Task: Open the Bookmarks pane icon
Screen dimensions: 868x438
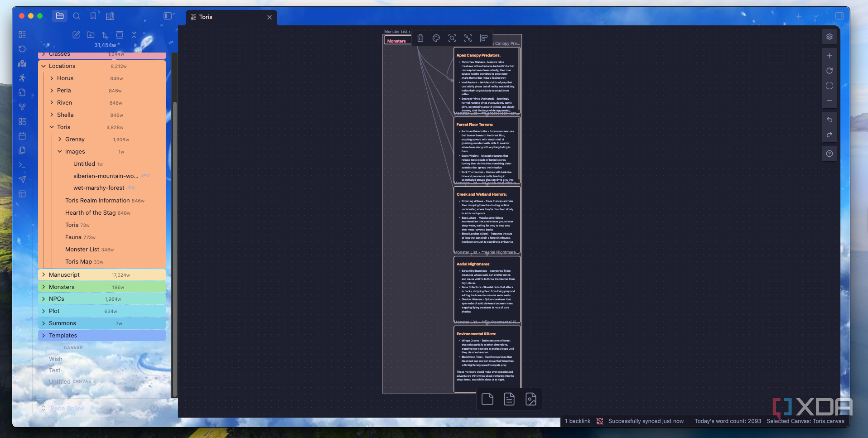Action: click(x=93, y=16)
